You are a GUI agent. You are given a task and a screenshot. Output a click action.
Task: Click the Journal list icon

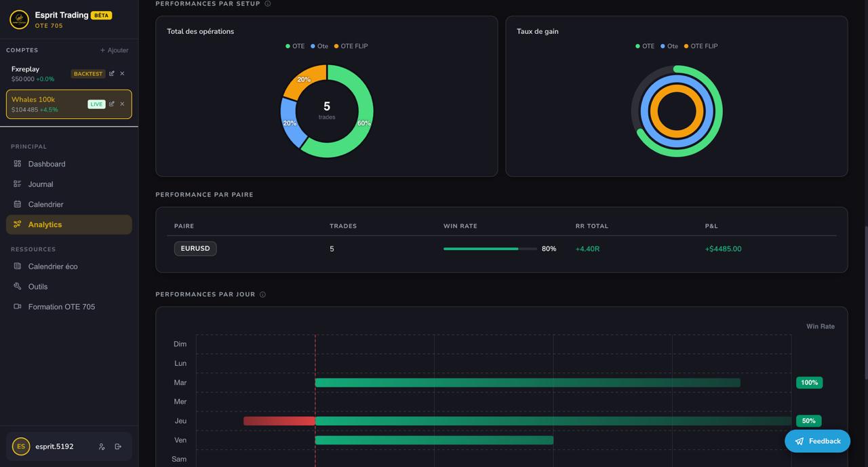[x=18, y=184]
